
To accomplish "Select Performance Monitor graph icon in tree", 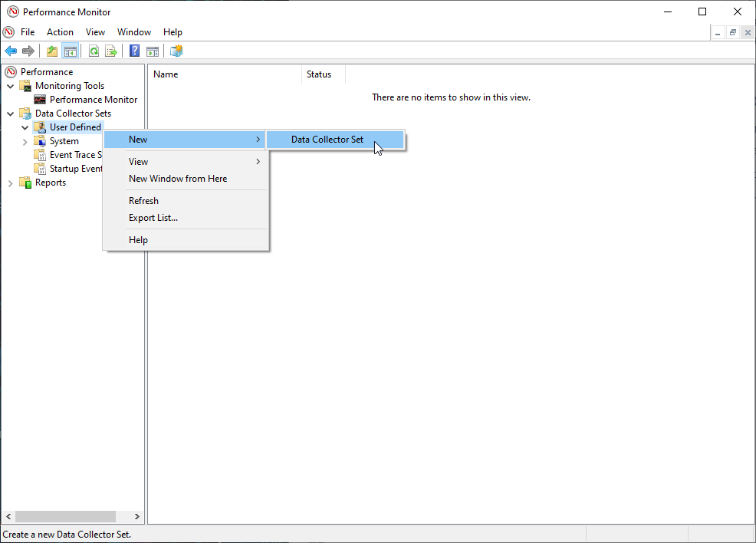I will click(x=40, y=100).
